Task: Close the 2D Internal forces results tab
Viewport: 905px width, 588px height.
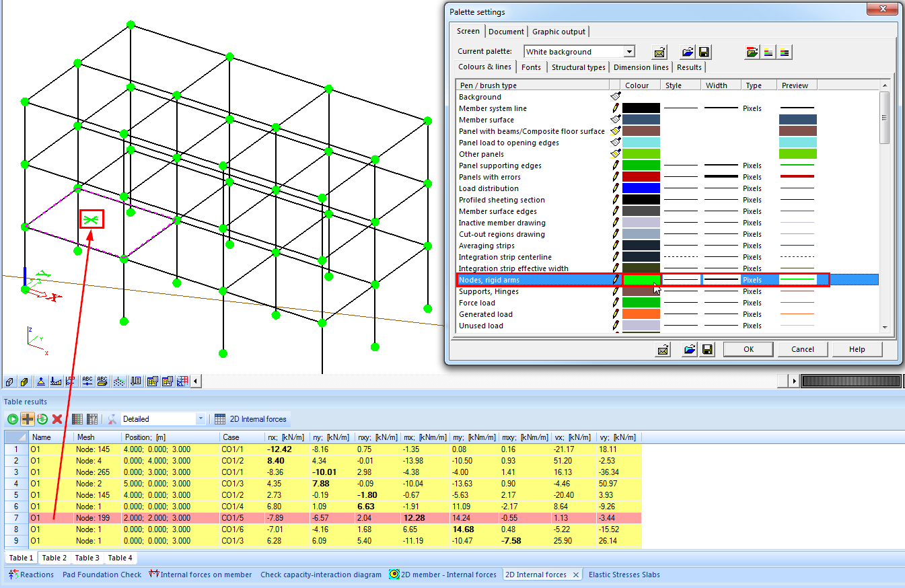Action: [x=576, y=575]
